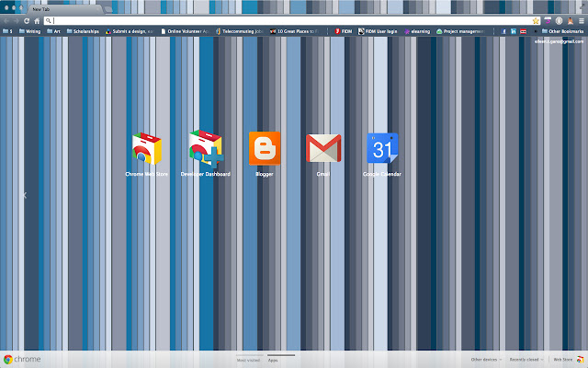Viewport: 588px width, 368px height.
Task: Open the Google Calendar app icon
Action: pyautogui.click(x=382, y=148)
